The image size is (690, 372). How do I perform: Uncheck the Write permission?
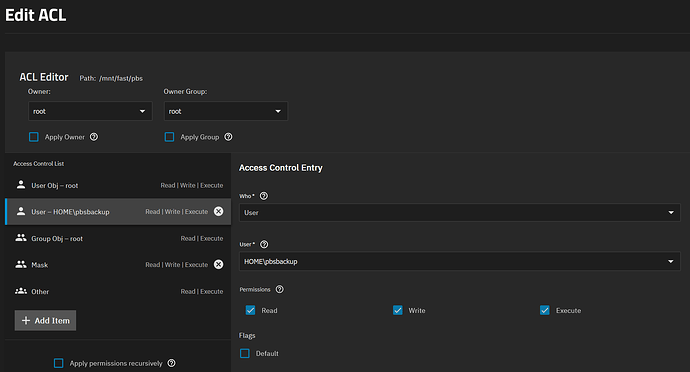tap(397, 310)
